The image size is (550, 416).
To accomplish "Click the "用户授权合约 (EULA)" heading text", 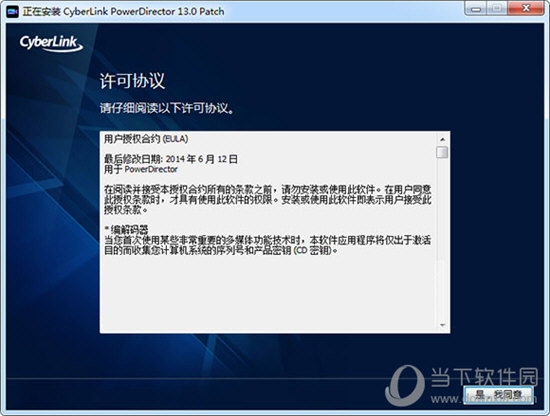I will coord(146,139).
